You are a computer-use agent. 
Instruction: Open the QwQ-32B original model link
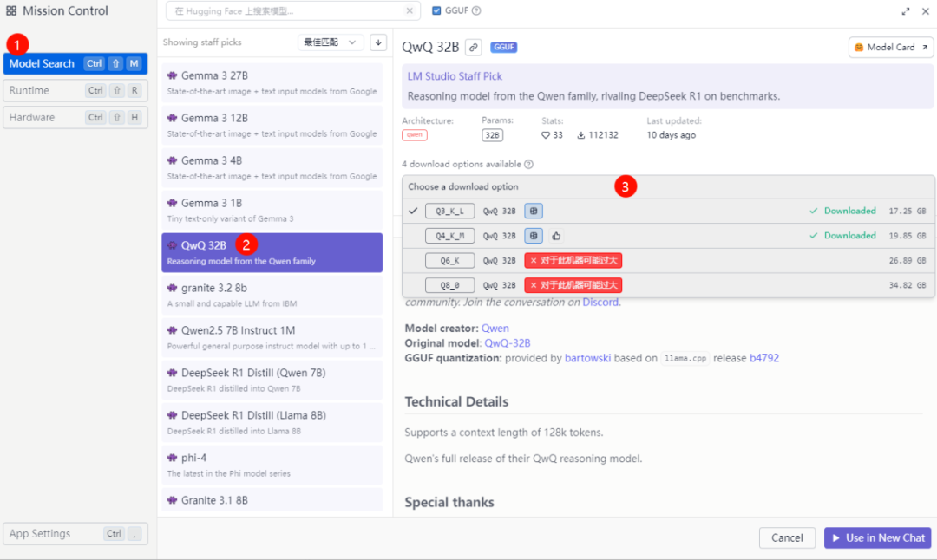(508, 343)
